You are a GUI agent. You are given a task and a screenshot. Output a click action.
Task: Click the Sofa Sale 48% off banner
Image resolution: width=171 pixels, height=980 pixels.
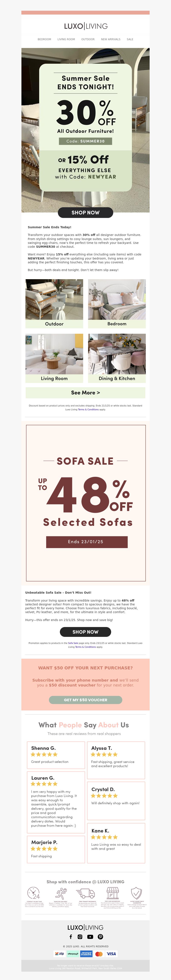point(85,503)
